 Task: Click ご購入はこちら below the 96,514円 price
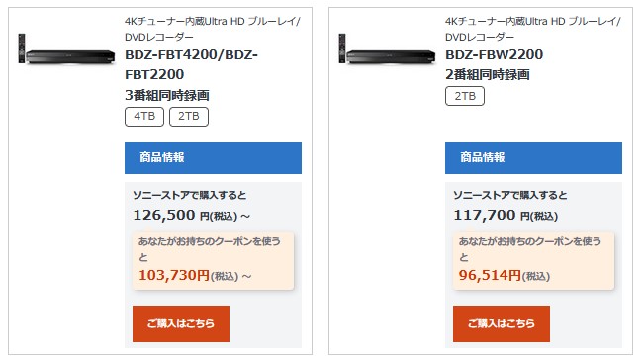(502, 323)
